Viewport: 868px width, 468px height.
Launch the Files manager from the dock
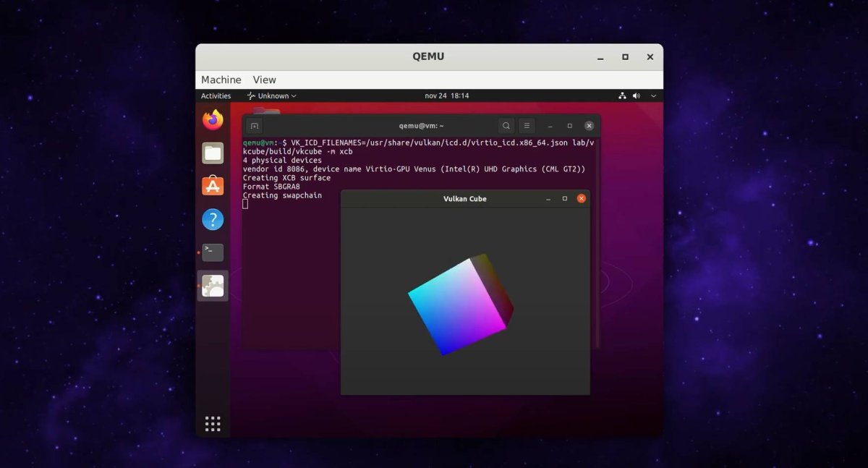click(x=213, y=153)
